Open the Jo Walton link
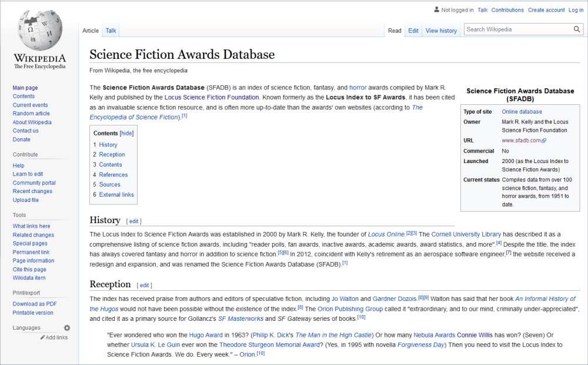The image size is (588, 365). pos(345,299)
